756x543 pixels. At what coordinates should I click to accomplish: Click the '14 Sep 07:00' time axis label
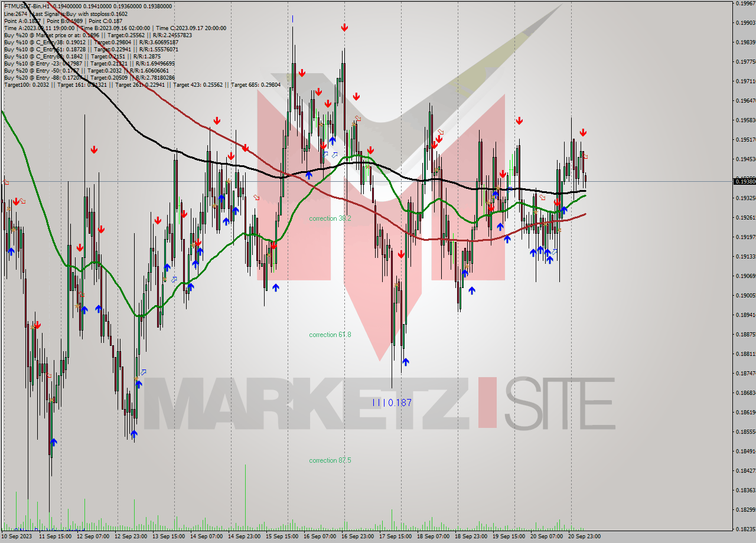click(x=206, y=537)
